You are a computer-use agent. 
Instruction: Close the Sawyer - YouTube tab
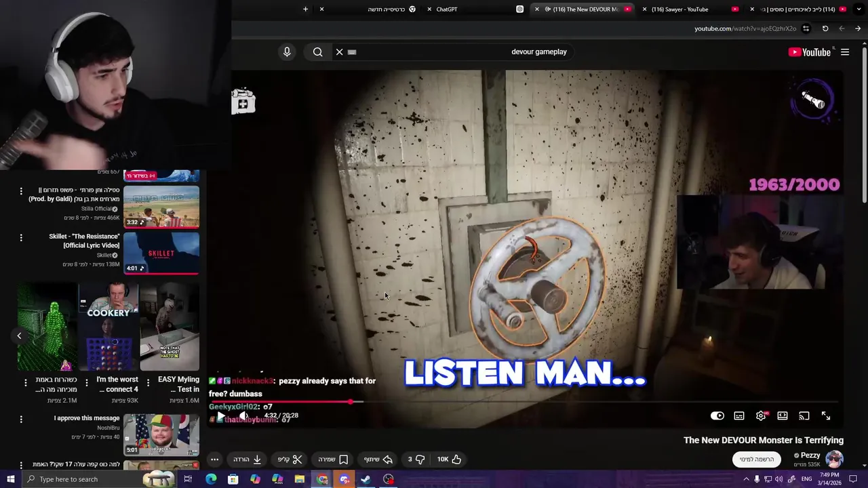pyautogui.click(x=645, y=9)
